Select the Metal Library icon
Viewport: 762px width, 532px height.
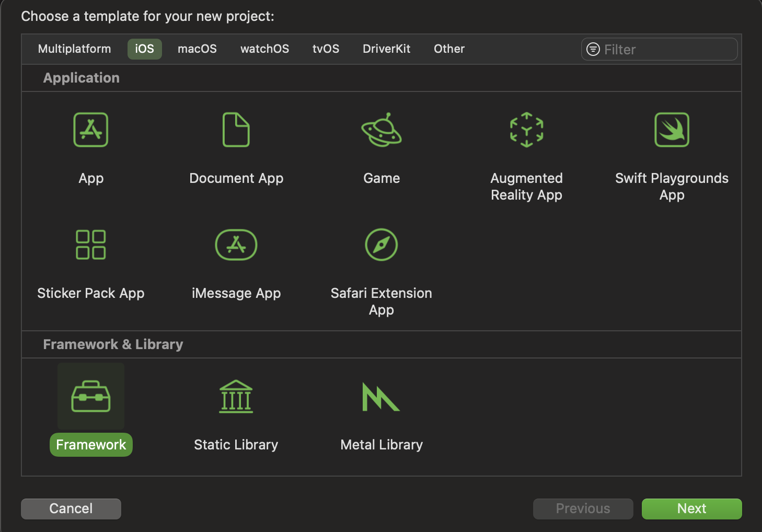click(x=381, y=397)
